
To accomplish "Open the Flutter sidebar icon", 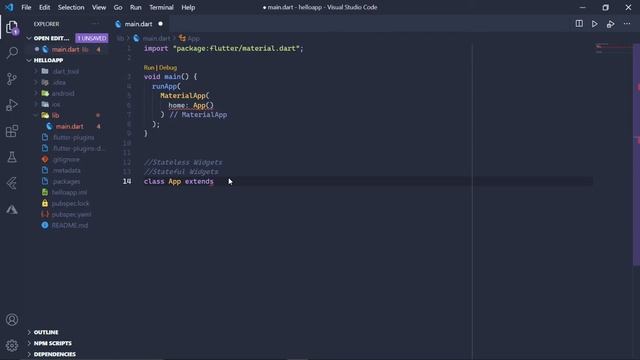I will tap(12, 183).
